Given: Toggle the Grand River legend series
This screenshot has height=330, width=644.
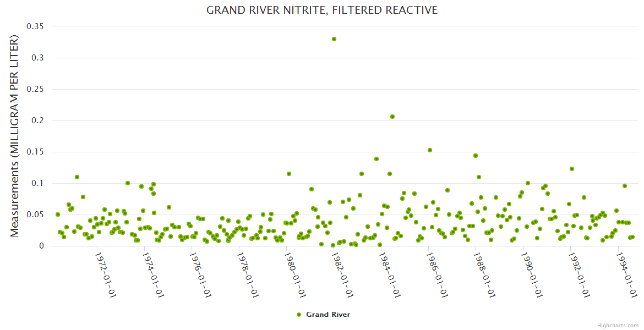Looking at the screenshot, I should pyautogui.click(x=328, y=315).
